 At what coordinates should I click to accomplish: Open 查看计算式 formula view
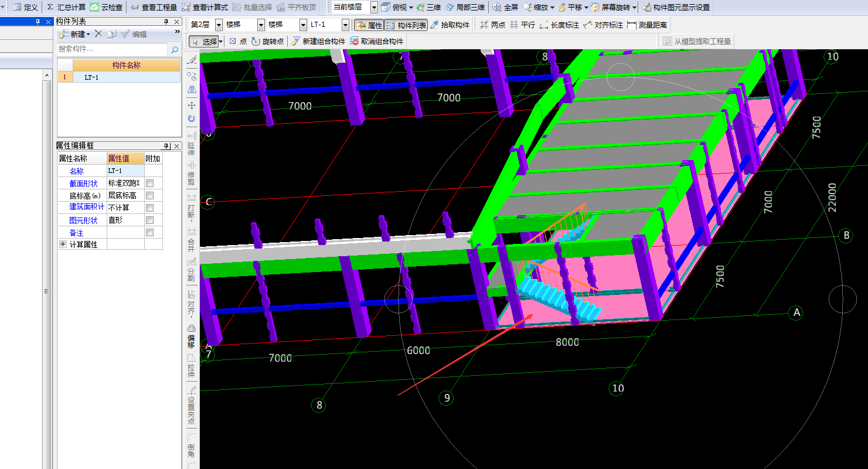pyautogui.click(x=205, y=7)
